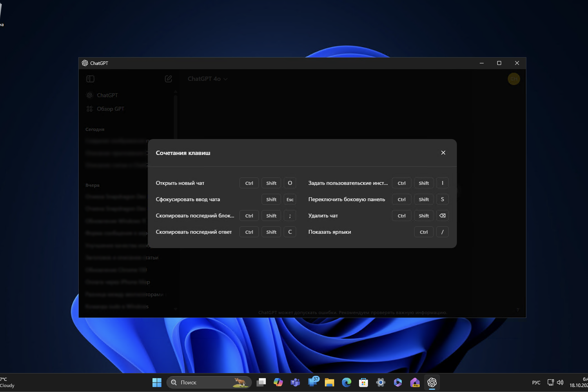Click the "S" key cap
The image size is (588, 392).
click(x=442, y=200)
